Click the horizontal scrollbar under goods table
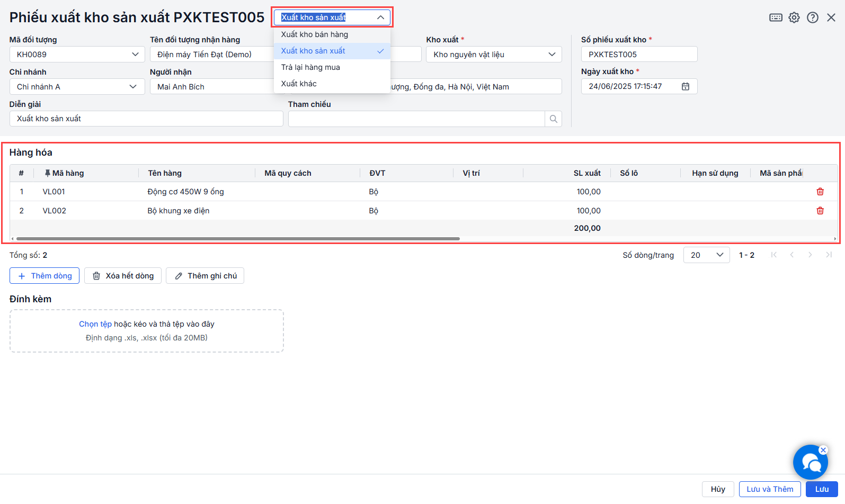Viewport: 845px width, 504px height. coord(238,239)
